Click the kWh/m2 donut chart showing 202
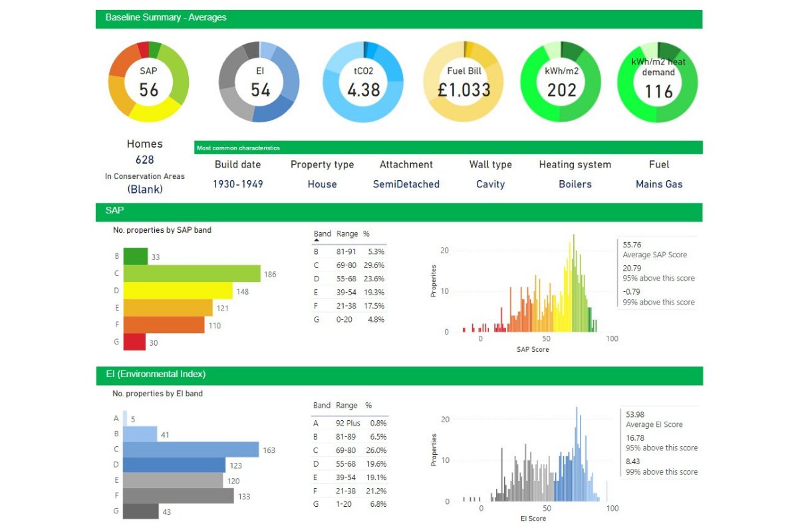 561,90
